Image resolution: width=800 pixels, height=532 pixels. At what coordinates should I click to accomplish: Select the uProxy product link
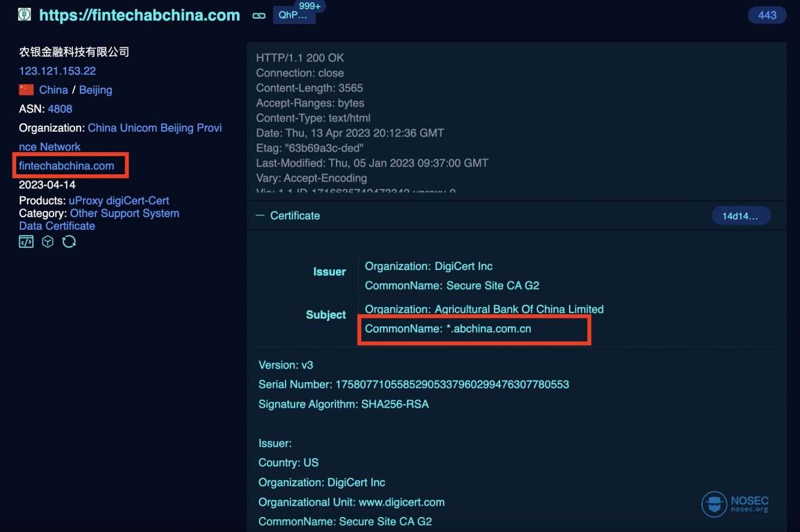(x=86, y=201)
